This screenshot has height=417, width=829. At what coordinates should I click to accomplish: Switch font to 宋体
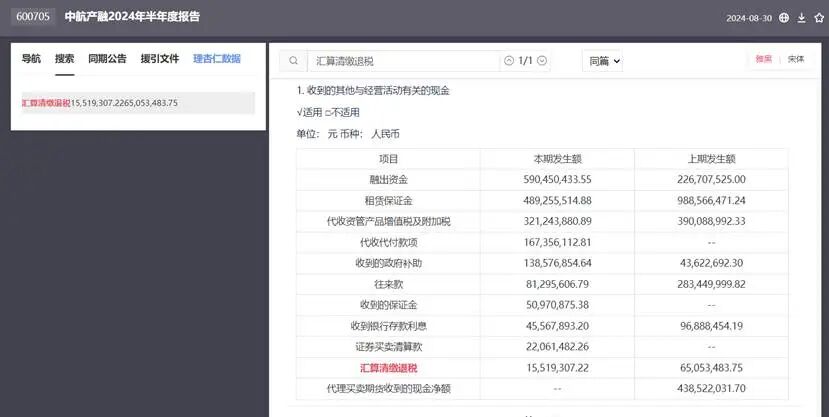(796, 59)
